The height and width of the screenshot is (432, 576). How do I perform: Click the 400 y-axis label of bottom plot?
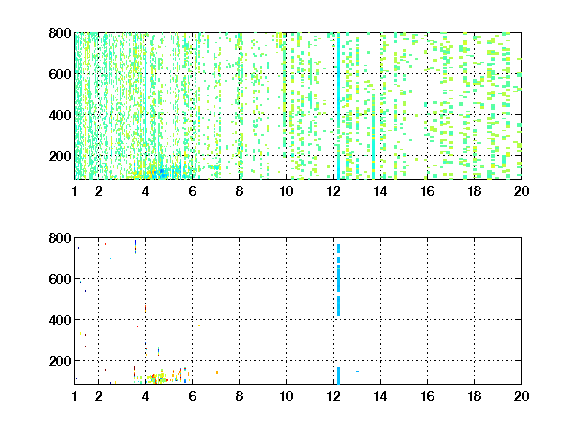(60, 320)
